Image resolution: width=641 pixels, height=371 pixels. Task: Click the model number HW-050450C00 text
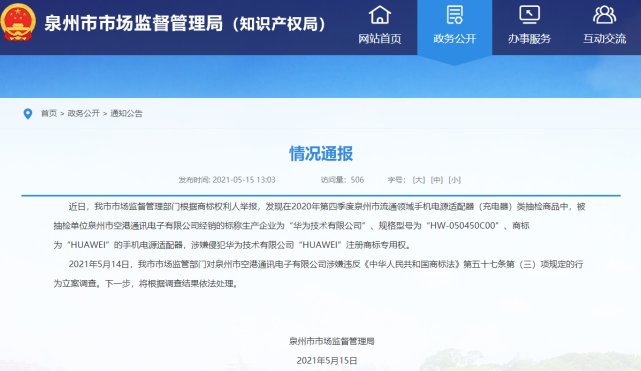pos(463,226)
